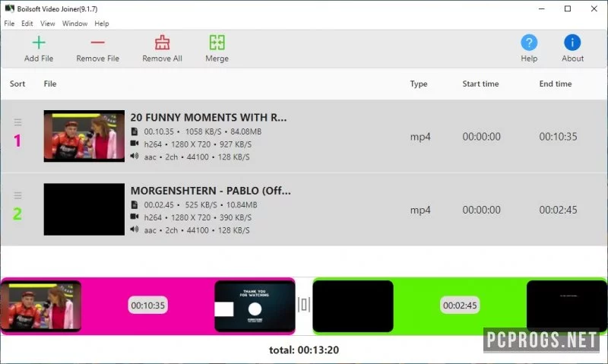Click the Boilsoft app icon in title bar
This screenshot has width=608, height=364.
coord(9,8)
